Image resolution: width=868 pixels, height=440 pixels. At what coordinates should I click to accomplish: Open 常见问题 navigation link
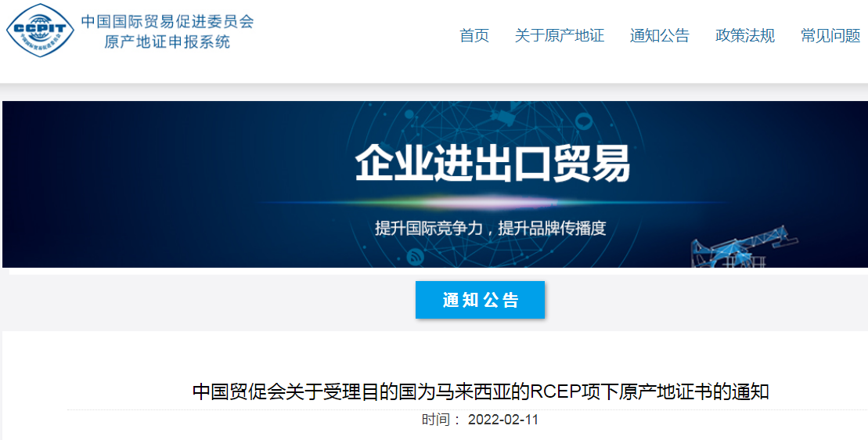click(831, 36)
